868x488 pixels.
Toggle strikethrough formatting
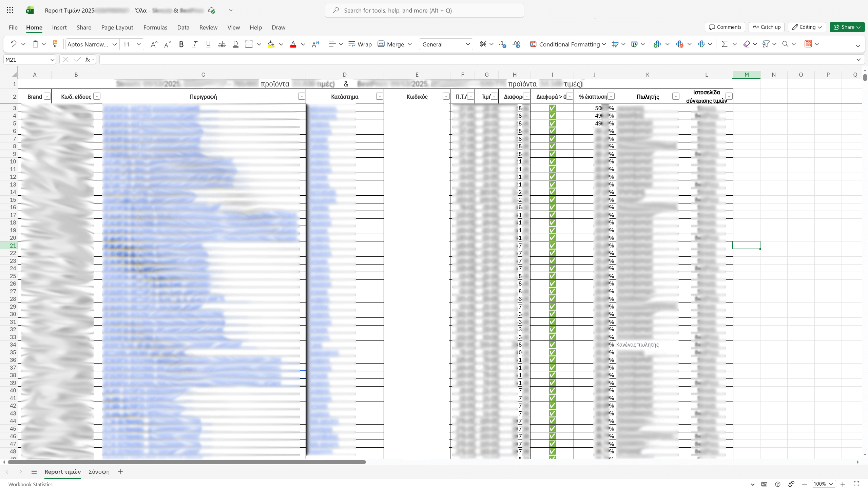pyautogui.click(x=222, y=44)
